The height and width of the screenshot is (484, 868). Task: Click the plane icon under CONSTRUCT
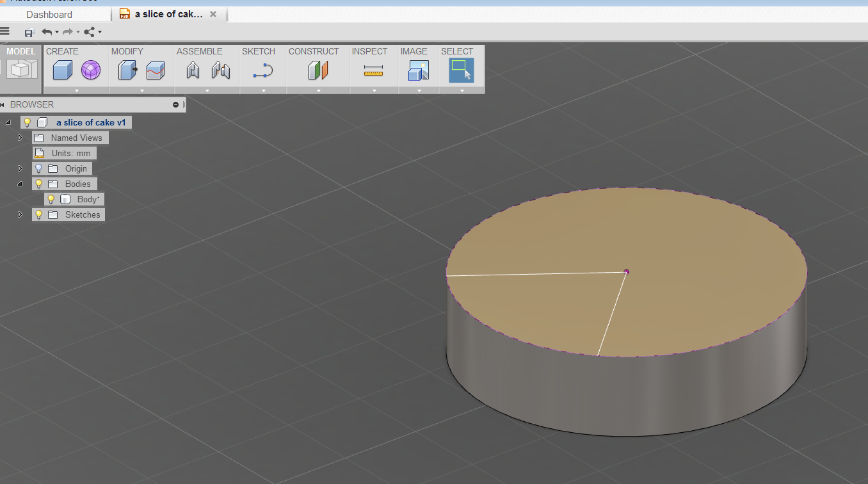click(318, 70)
